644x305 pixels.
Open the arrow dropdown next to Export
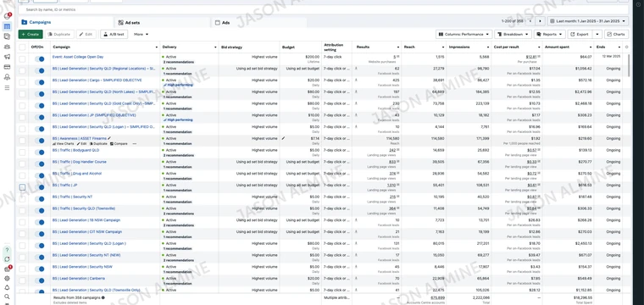(597, 35)
